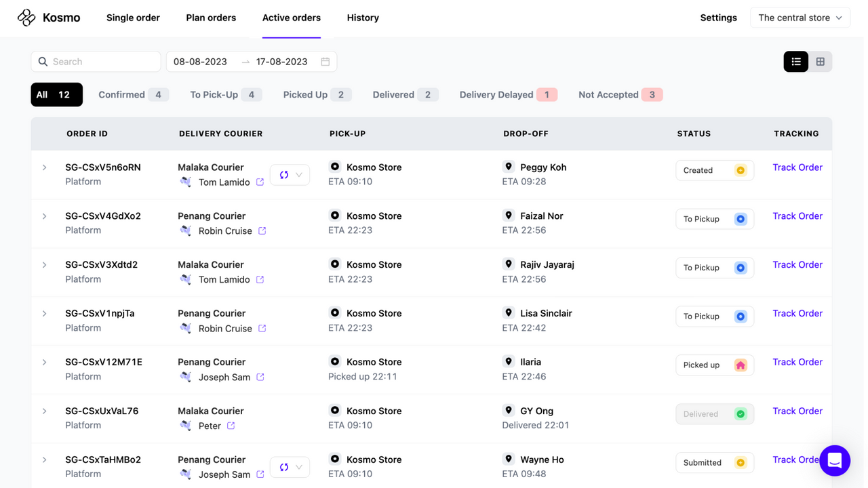Filter by Delivery Delayed orders

tap(509, 95)
